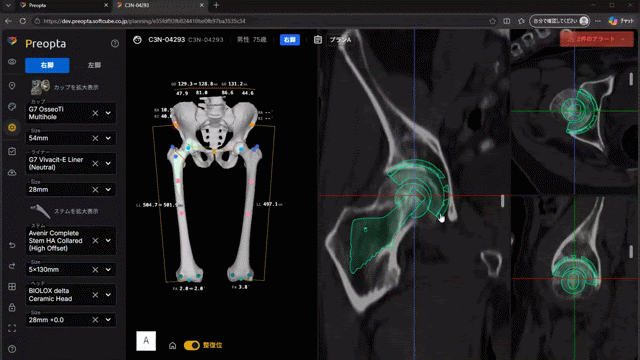The width and height of the screenshot is (640, 360).
Task: Click the undo arrow icon
Action: 12,245
